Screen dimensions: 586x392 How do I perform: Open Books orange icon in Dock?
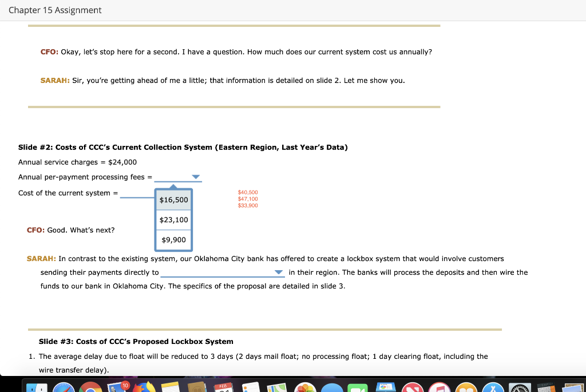[466, 387]
